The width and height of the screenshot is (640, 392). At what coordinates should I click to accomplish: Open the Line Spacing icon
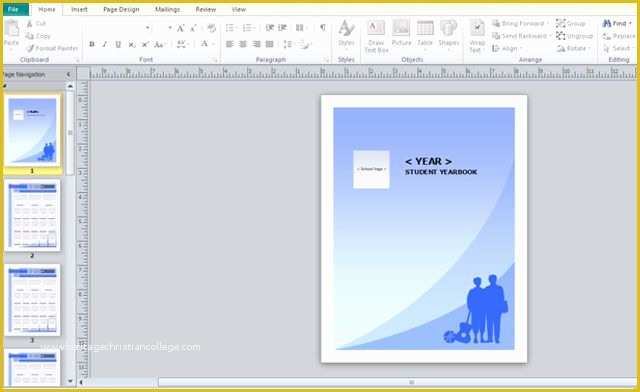click(x=288, y=44)
